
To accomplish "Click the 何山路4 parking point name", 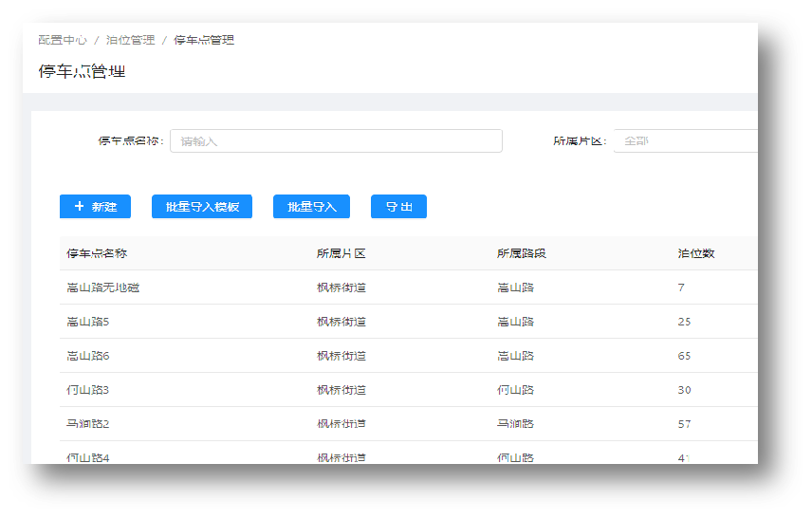I will pos(88,457).
